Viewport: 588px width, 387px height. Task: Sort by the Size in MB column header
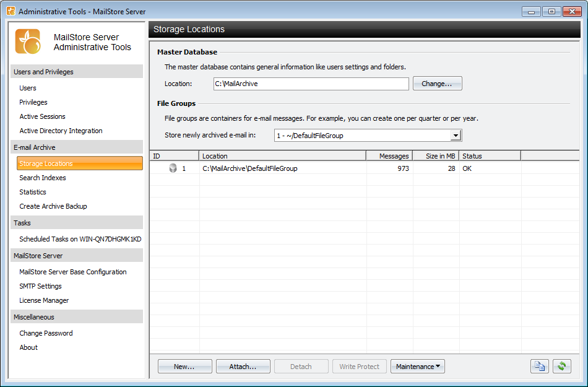coord(436,156)
